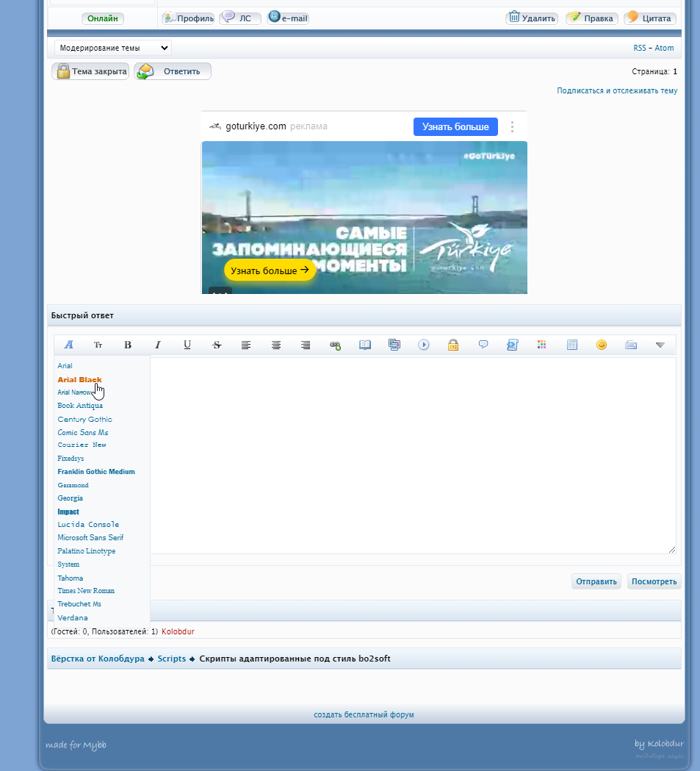Insert a hyperlink
Viewport: 700px width, 771px height.
coord(335,345)
